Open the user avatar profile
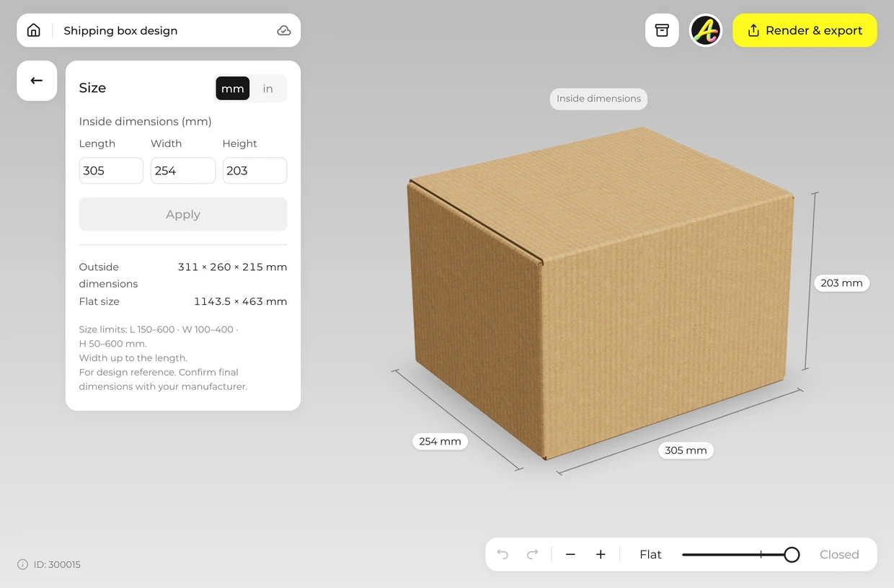Viewport: 894px width, 588px height. (706, 30)
